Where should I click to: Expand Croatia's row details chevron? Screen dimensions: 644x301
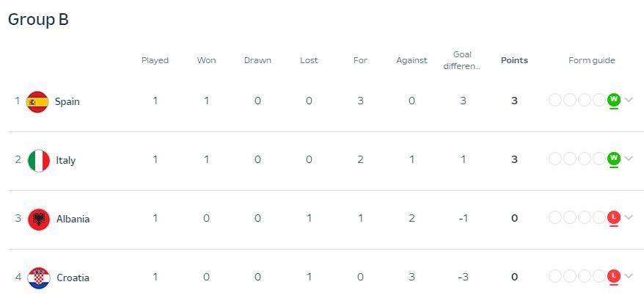tap(629, 276)
